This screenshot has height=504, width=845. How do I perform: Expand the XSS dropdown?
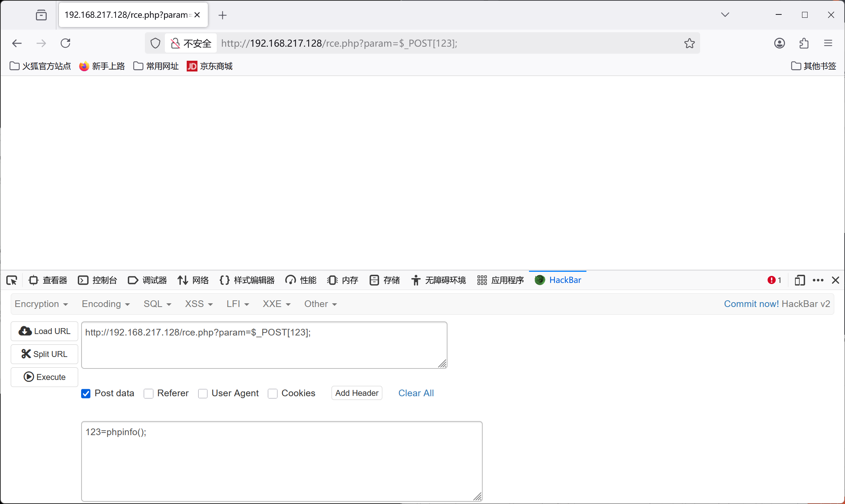coord(199,304)
